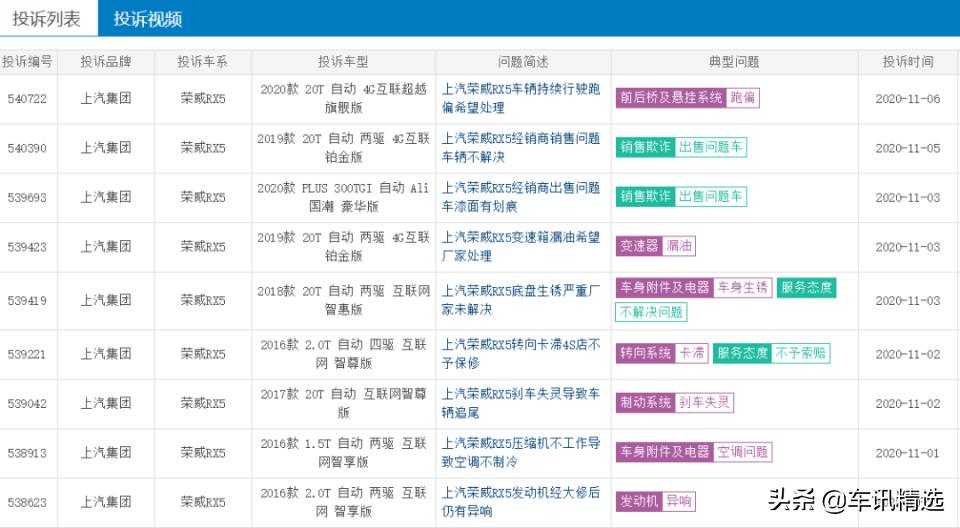Click model 2018款 20T 自动 两驱 互联网智惠版
The height and width of the screenshot is (528, 960).
pyautogui.click(x=343, y=300)
